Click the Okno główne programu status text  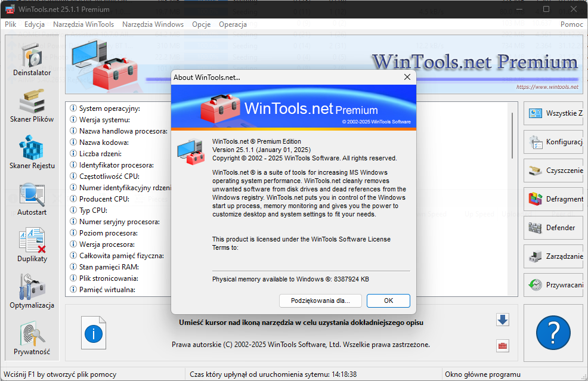coord(482,374)
